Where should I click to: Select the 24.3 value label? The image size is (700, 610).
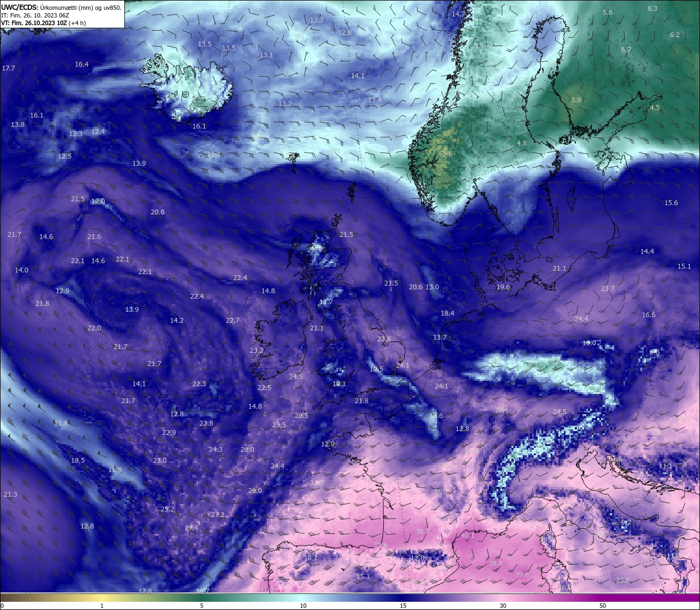tap(215, 450)
